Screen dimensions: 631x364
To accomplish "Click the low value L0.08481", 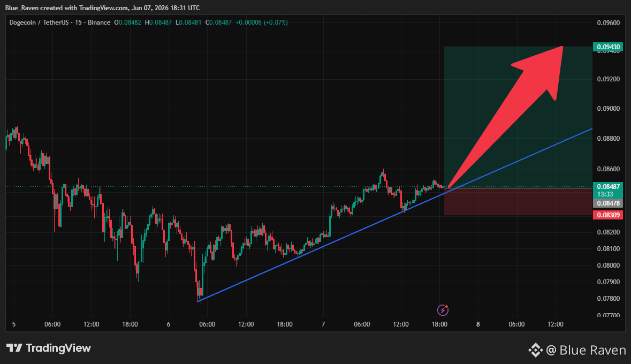I will [x=188, y=22].
